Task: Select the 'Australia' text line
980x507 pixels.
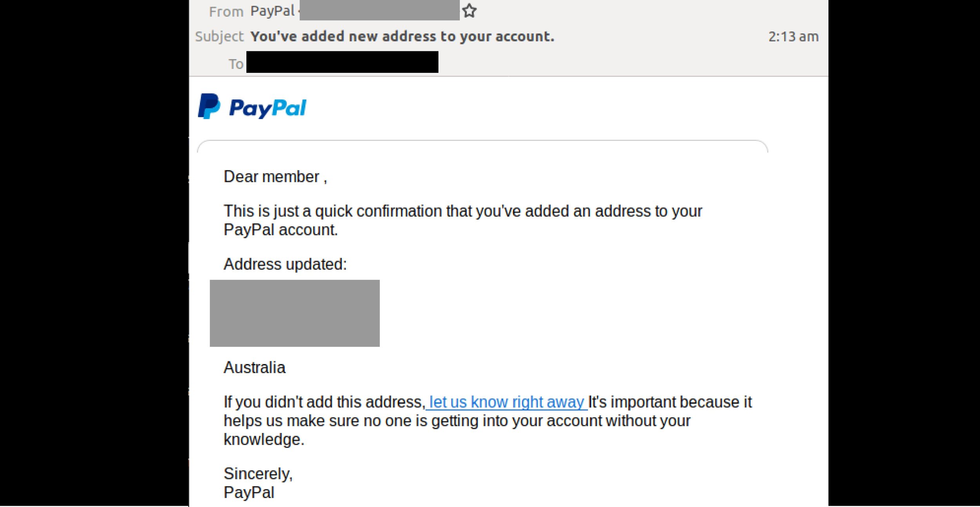Action: tap(254, 368)
